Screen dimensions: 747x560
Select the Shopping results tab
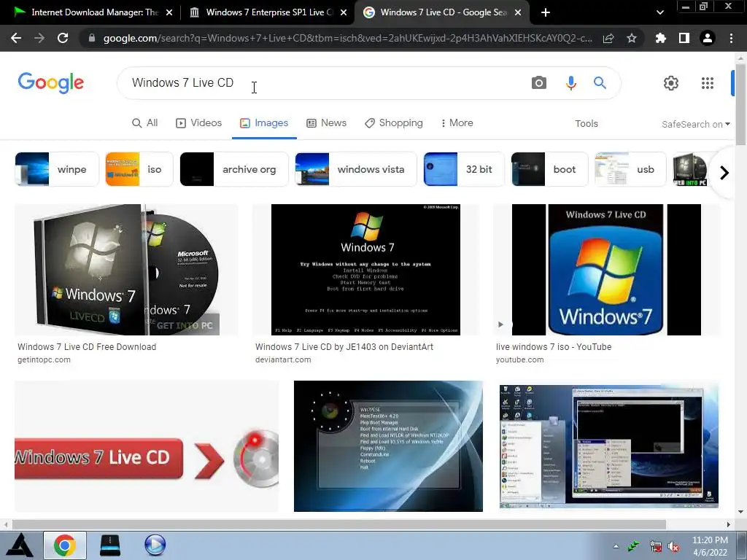[393, 122]
